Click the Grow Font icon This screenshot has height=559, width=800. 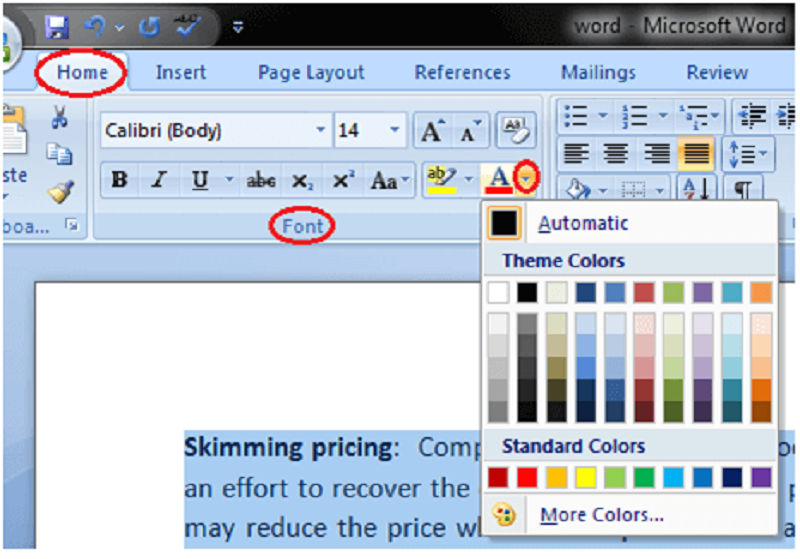(431, 131)
